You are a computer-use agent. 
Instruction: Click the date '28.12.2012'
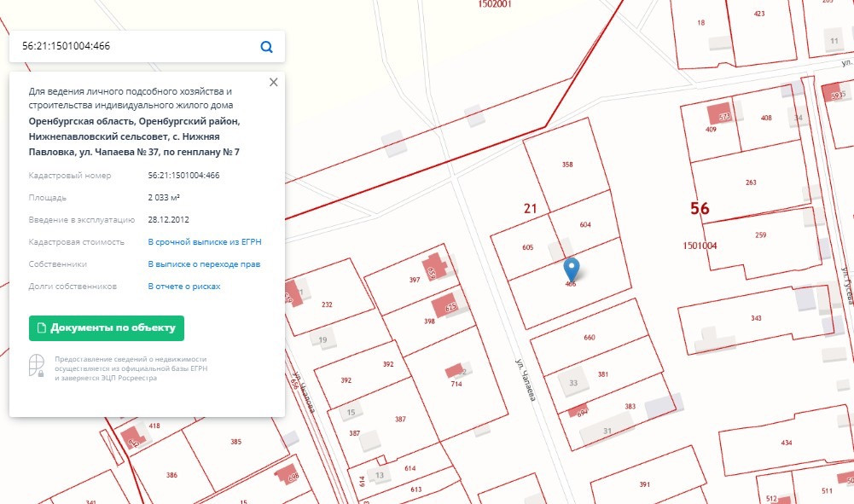click(168, 220)
